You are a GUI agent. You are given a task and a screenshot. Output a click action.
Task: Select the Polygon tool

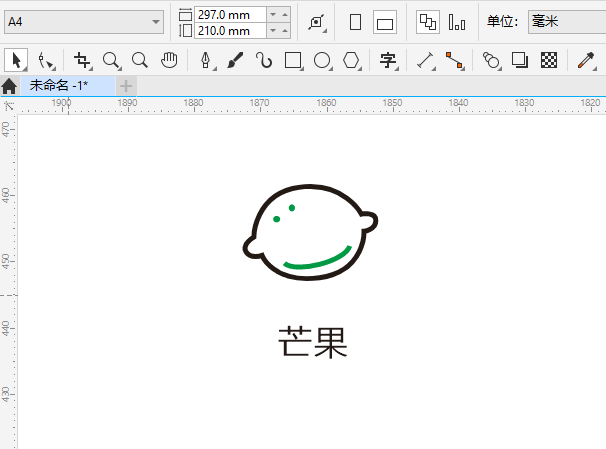click(351, 61)
